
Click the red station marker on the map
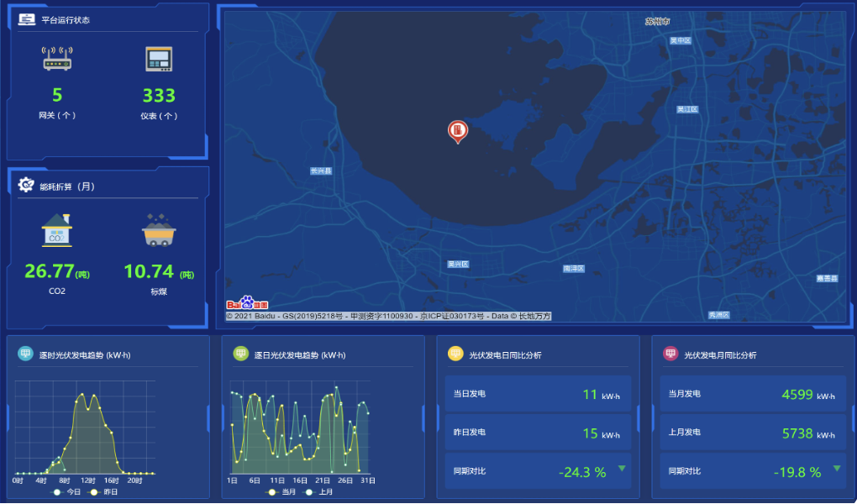(457, 130)
